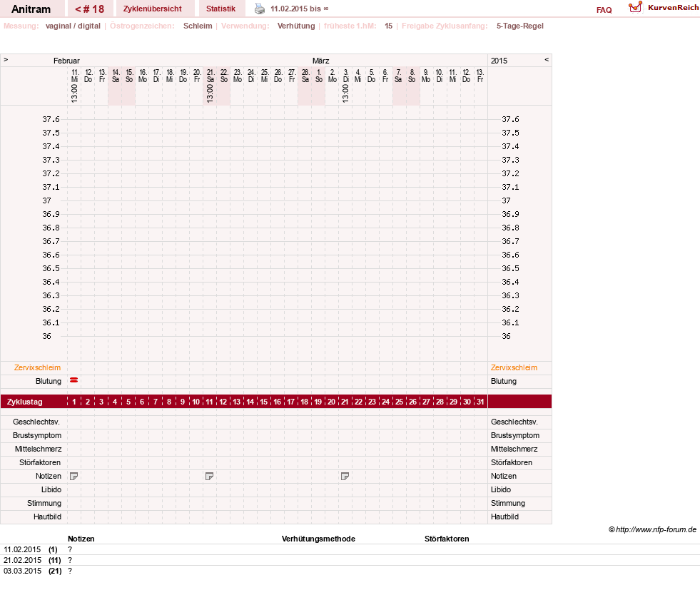Click the 13:00 time on 21. Sa
The image size is (700, 595).
coord(210,93)
